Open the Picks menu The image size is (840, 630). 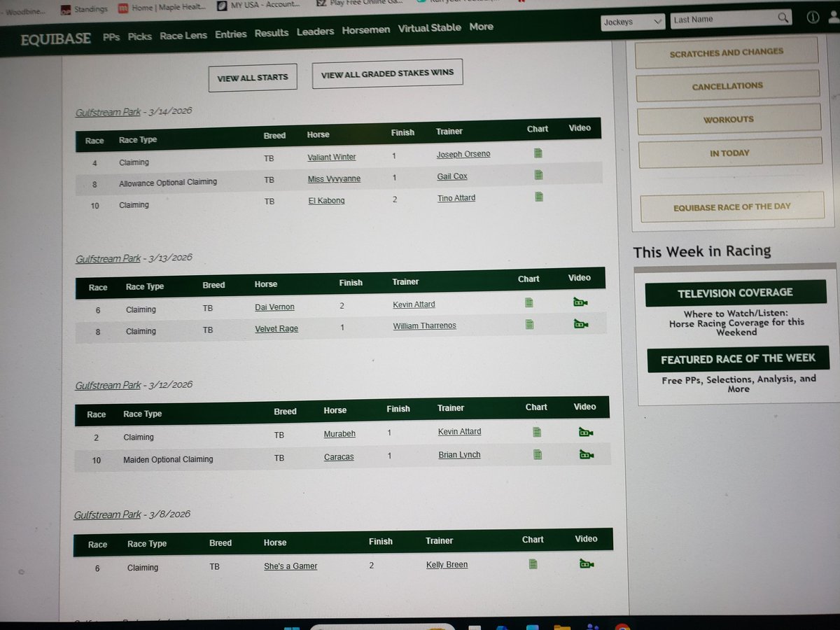140,36
